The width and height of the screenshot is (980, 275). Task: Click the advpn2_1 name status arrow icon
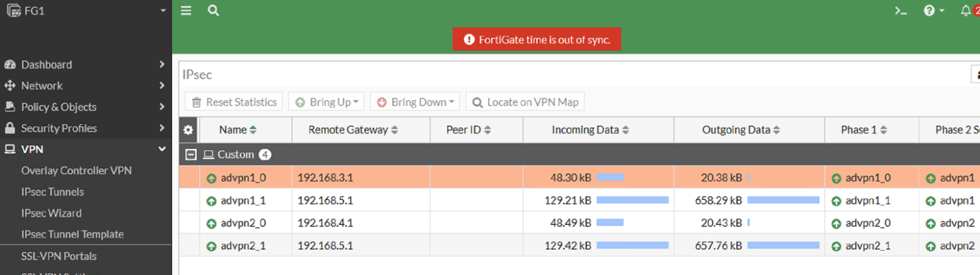[x=211, y=246]
